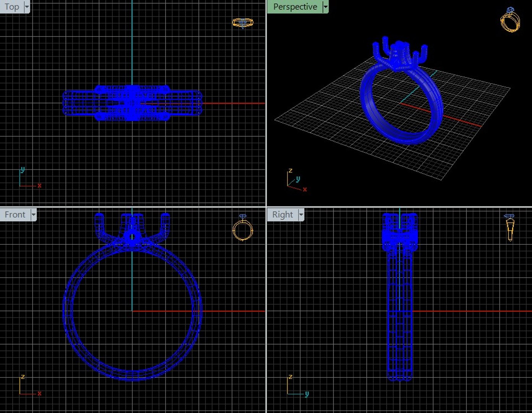Click the YZ axis icon in Right viewport
Image resolution: width=532 pixels, height=413 pixels.
click(298, 385)
